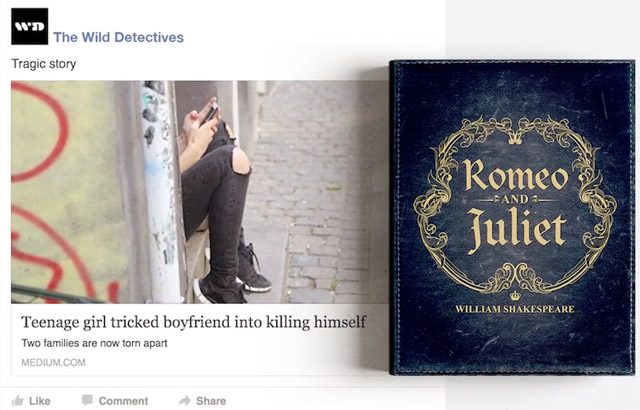Click the smartphone held in the photo

pos(211,112)
